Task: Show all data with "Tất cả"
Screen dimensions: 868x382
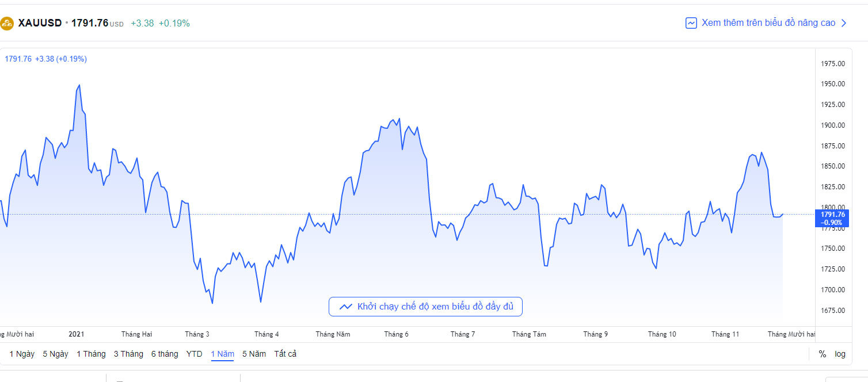Action: pyautogui.click(x=285, y=354)
